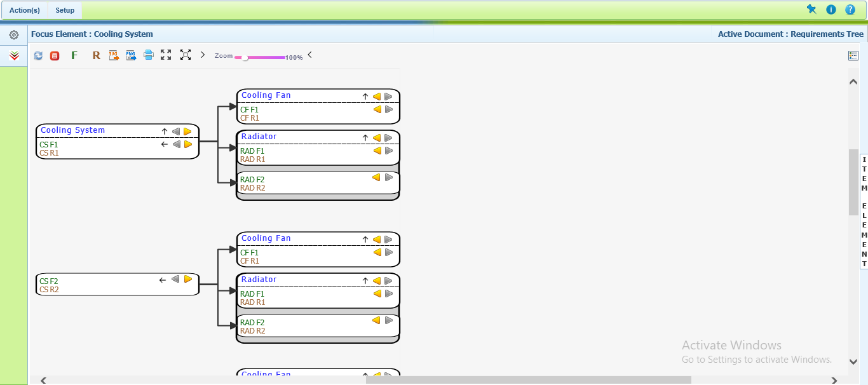This screenshot has width=868, height=385.
Task: Click the CS R2 requirement text
Action: coord(49,290)
